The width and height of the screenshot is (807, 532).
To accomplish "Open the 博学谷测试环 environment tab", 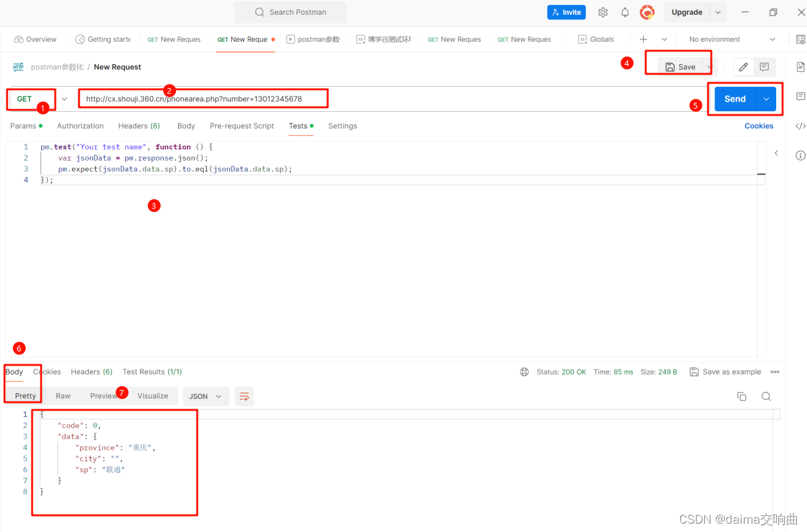I will (384, 39).
